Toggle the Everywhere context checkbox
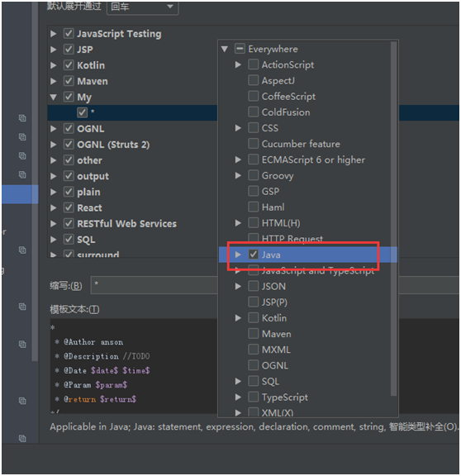 click(x=240, y=49)
